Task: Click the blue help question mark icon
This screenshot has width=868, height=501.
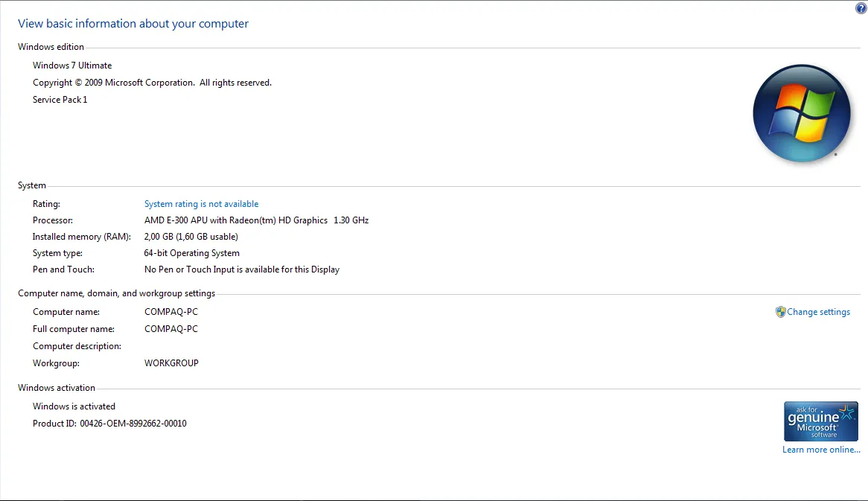Action: point(861,8)
